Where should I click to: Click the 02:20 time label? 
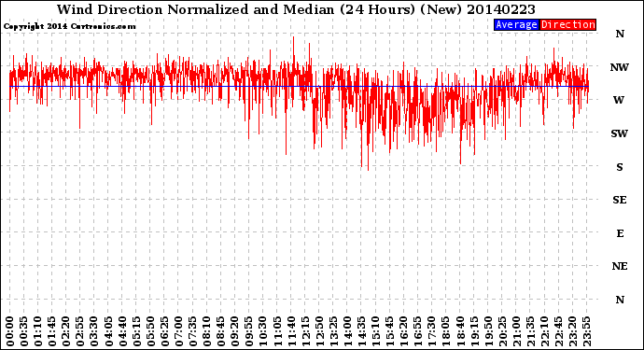pos(66,331)
